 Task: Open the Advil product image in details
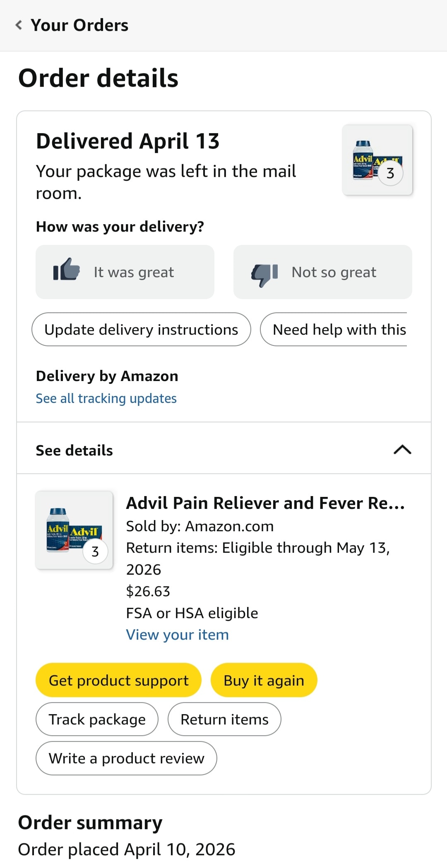[x=74, y=530]
